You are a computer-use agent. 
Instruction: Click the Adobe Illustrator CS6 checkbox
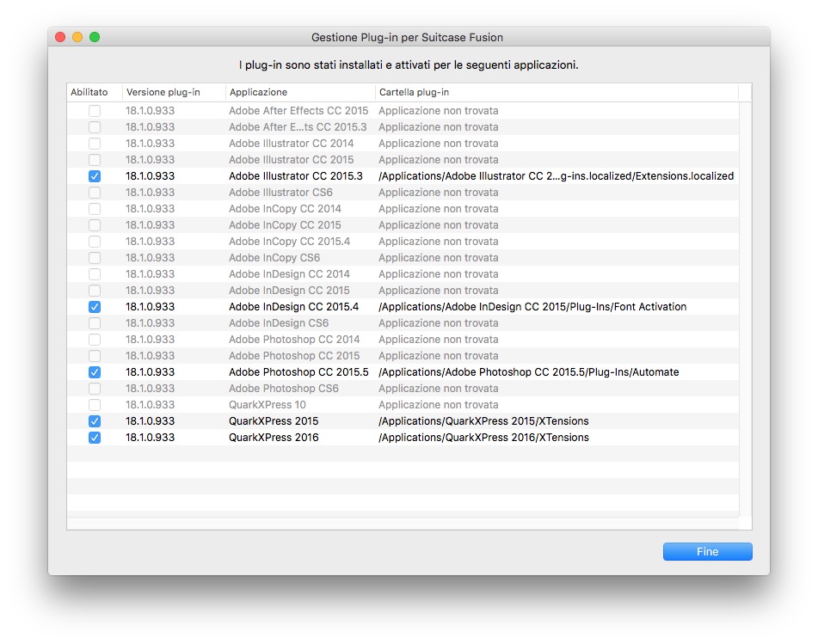pyautogui.click(x=95, y=193)
